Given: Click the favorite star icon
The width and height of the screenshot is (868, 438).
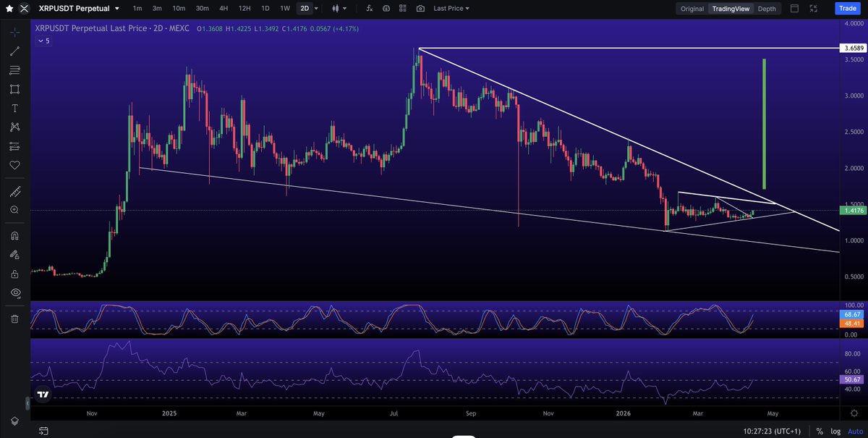Looking at the screenshot, I should [x=9, y=9].
